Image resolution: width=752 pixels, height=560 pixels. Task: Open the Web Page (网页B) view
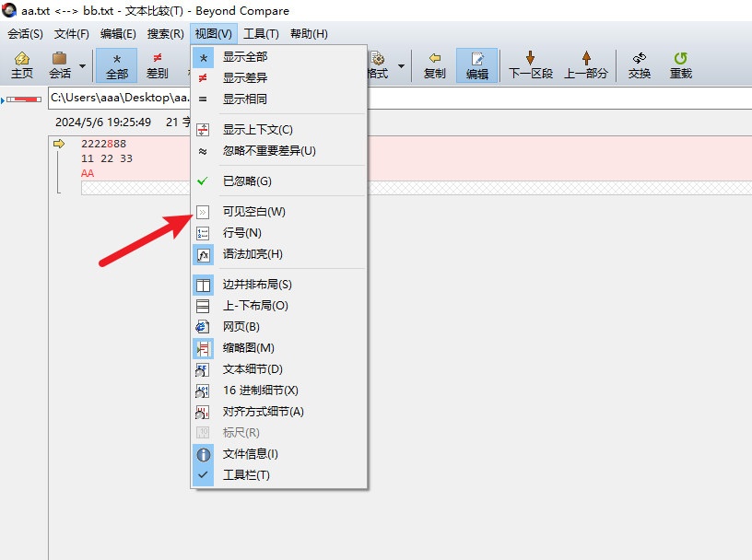point(278,327)
